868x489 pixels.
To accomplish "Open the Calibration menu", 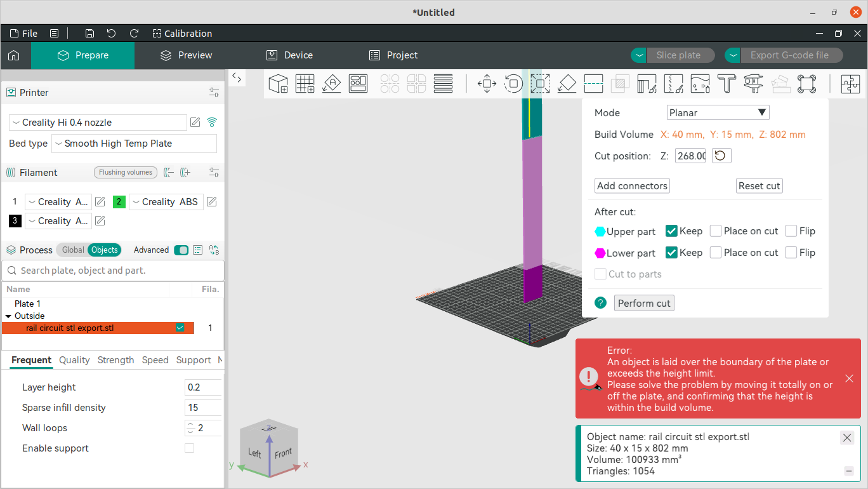I will pyautogui.click(x=182, y=34).
